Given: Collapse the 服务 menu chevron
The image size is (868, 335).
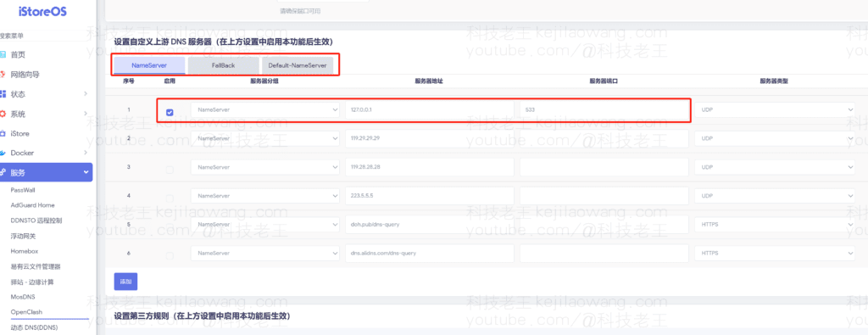Looking at the screenshot, I should (86, 172).
